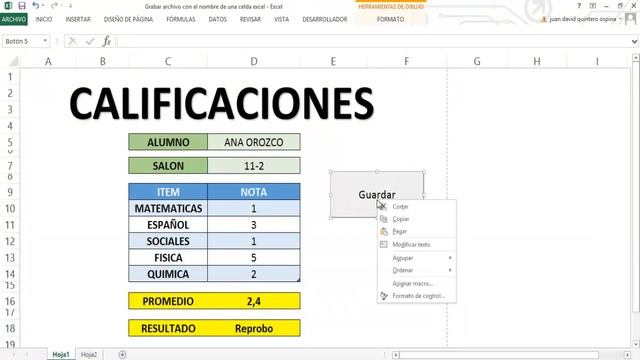Click the Undo arrow icon
The height and width of the screenshot is (360, 640).
point(36,6)
